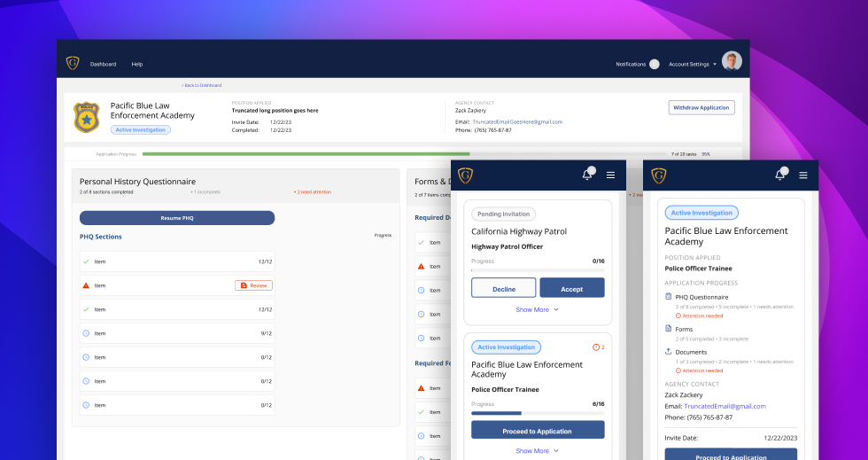Click the PHQ Questionnaire clipboard icon
This screenshot has width=868, height=460.
point(668,297)
